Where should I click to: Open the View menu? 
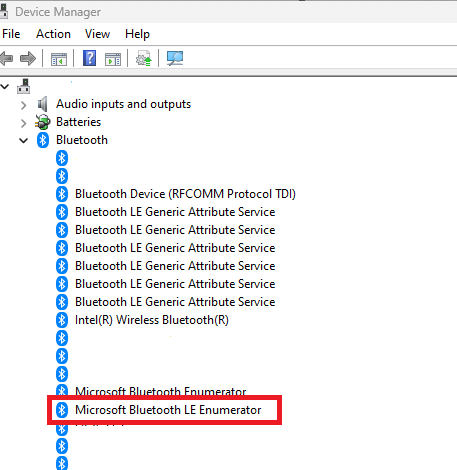(x=97, y=34)
